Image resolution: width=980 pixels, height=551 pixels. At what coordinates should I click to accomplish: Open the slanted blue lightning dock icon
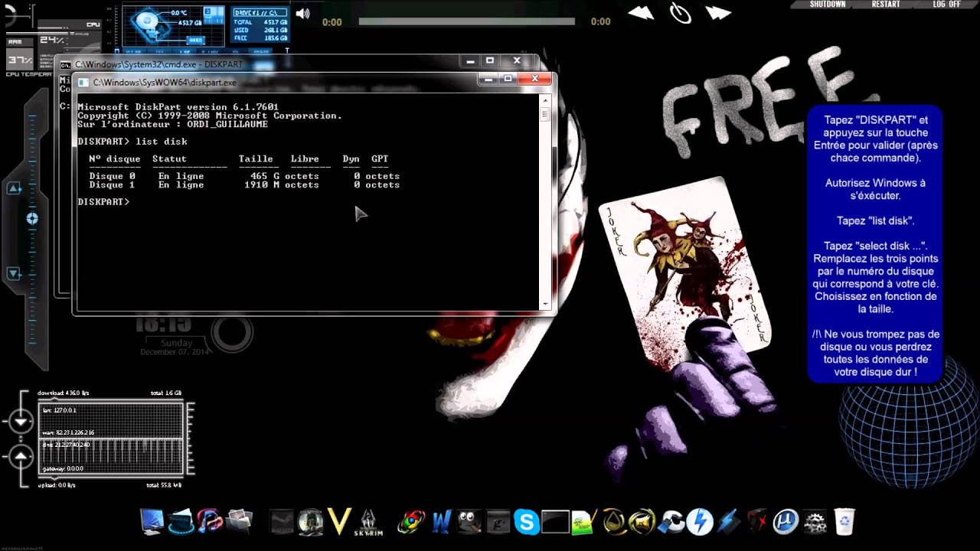coord(729,522)
